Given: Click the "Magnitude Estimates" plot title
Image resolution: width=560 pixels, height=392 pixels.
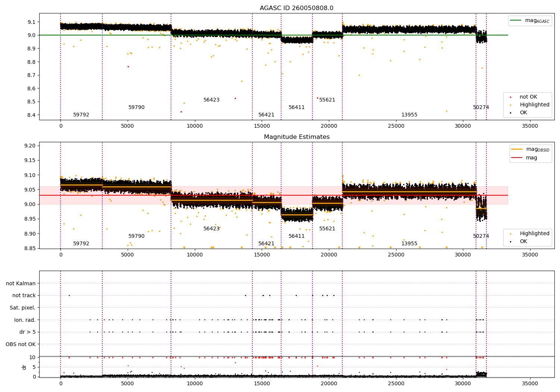Looking at the screenshot, I should [x=296, y=137].
